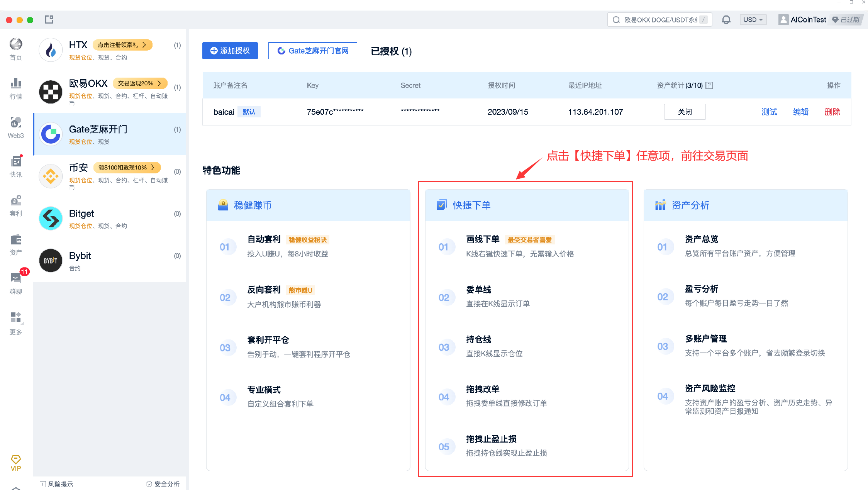Open the 反向套利 feature item
This screenshot has height=490, width=868.
pyautogui.click(x=308, y=297)
